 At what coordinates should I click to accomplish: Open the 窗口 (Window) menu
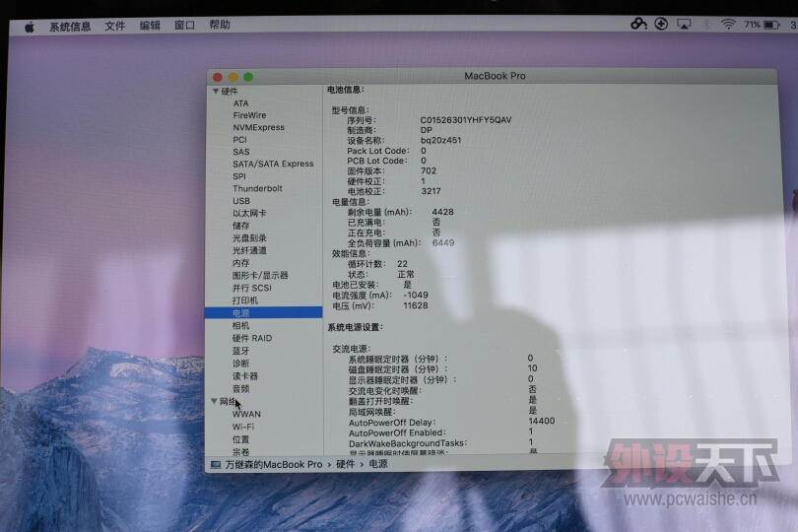184,27
